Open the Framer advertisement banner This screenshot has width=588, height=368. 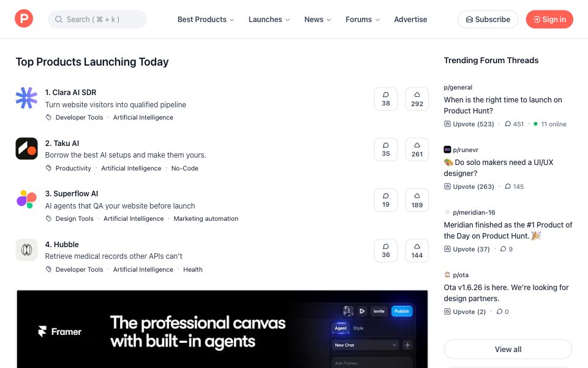(x=222, y=329)
